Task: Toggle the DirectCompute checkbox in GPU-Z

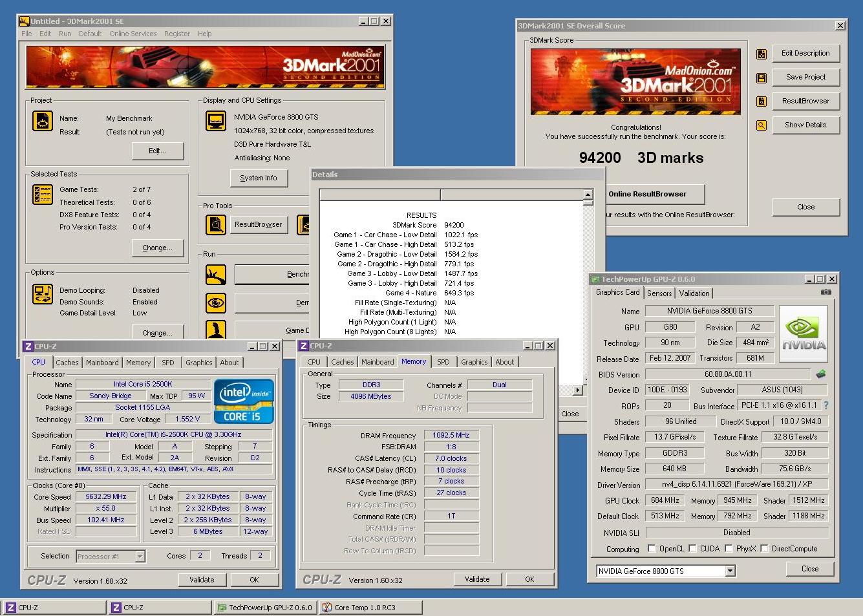Action: [x=765, y=549]
